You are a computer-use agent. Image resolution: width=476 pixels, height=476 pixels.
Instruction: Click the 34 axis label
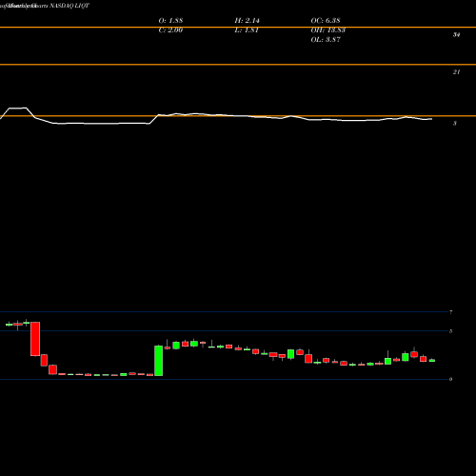[456, 35]
